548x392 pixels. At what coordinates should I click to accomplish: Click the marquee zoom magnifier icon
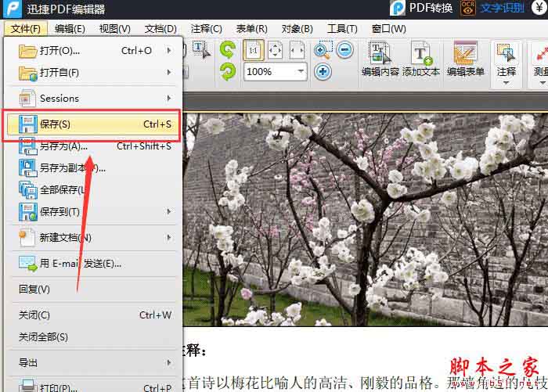tap(323, 51)
